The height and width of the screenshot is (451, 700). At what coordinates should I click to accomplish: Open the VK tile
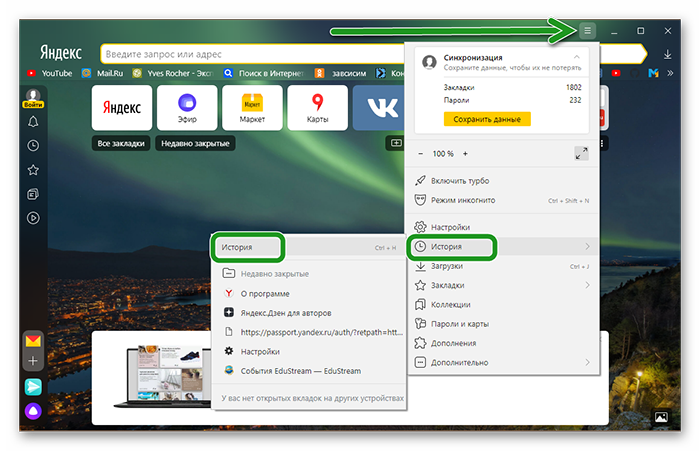click(x=379, y=108)
